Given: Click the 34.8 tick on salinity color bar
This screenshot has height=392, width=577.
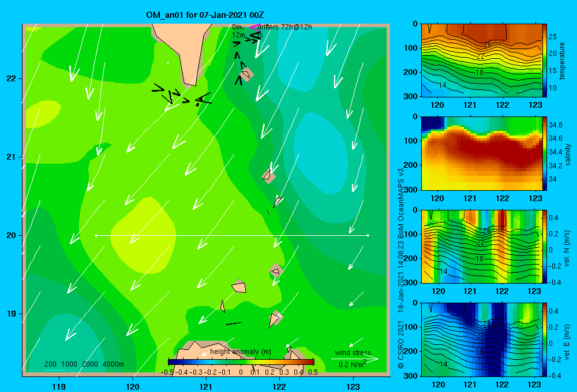Looking at the screenshot, I should (555, 125).
